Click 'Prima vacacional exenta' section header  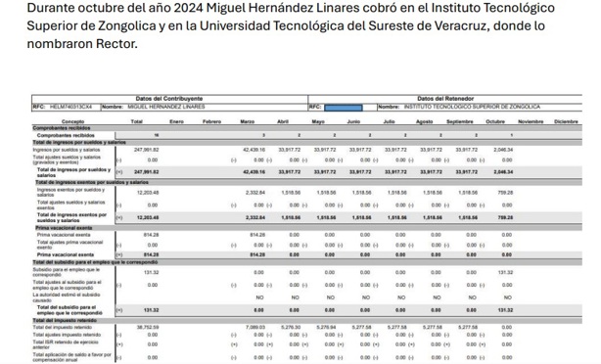pos(64,228)
